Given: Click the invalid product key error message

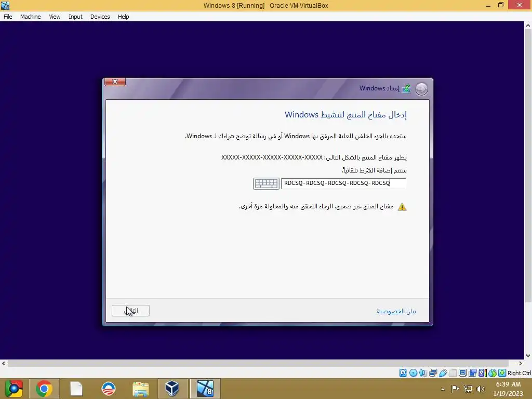Looking at the screenshot, I should [x=316, y=206].
